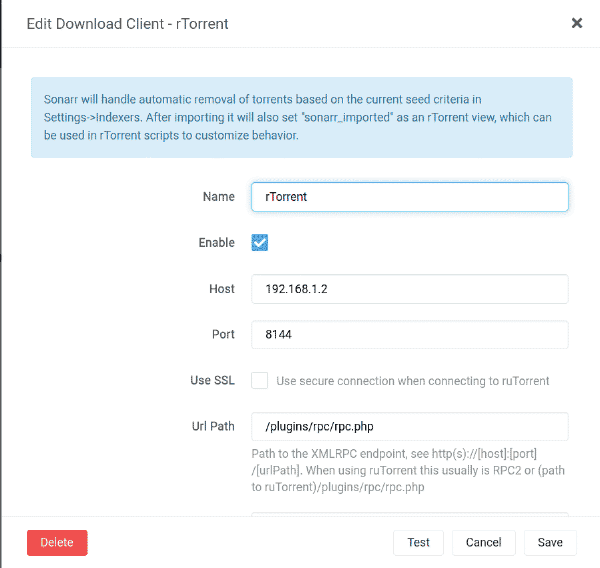
Task: Click the 'Url Path' label
Action: 213,426
